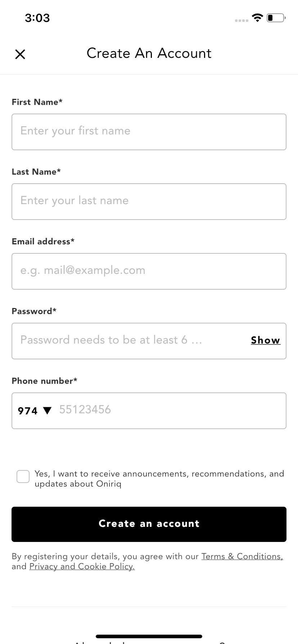The height and width of the screenshot is (644, 298).
Task: Focus the last name input field
Action: [x=149, y=202]
